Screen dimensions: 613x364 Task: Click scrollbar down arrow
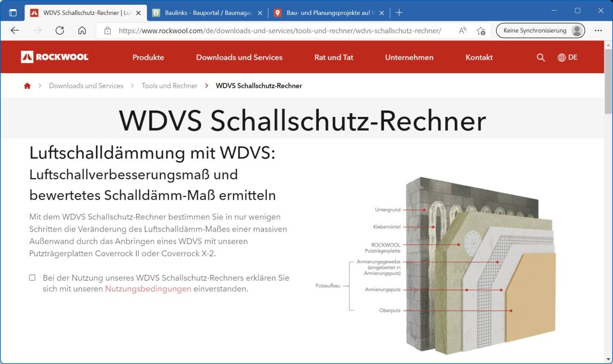[x=608, y=359]
